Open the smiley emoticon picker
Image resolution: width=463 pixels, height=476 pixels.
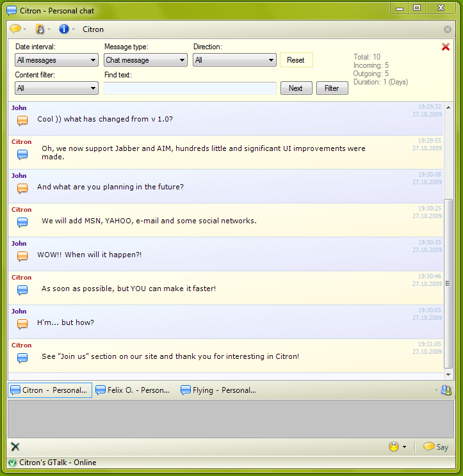(x=394, y=447)
